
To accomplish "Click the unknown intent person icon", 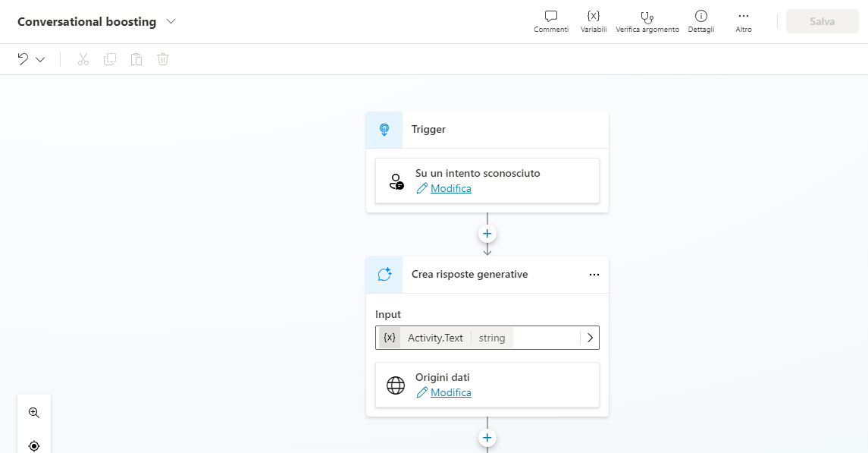I will pyautogui.click(x=396, y=181).
